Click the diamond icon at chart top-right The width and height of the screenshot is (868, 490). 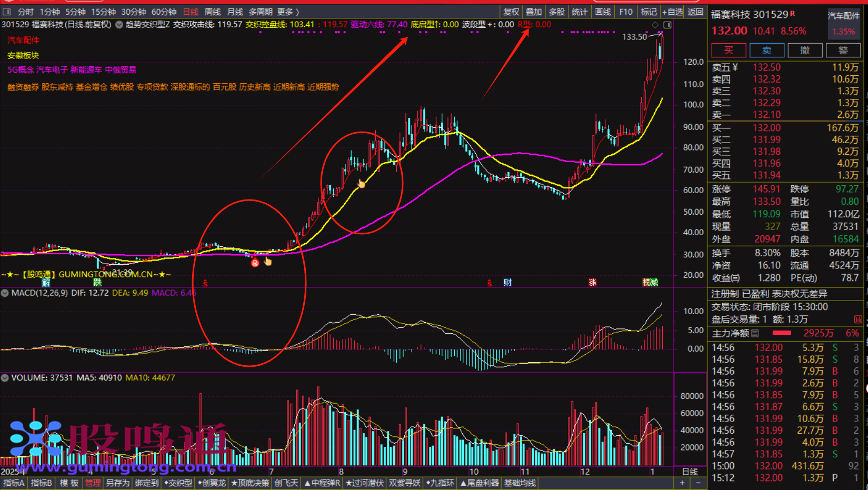click(655, 25)
